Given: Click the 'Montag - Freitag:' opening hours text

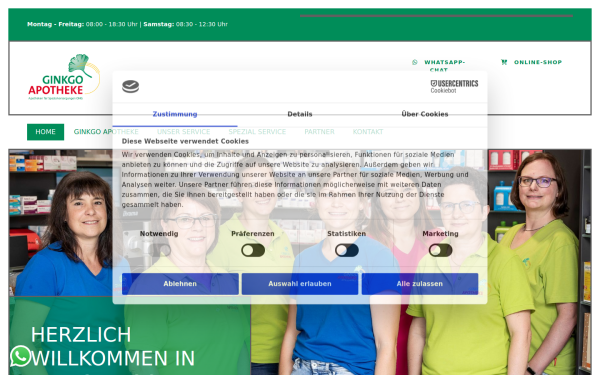Looking at the screenshot, I should pyautogui.click(x=55, y=24).
